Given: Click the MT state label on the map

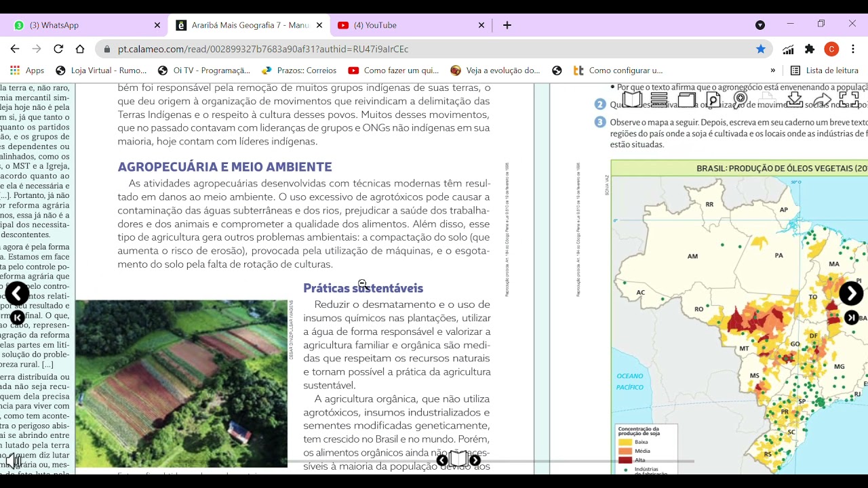Looking at the screenshot, I should click(743, 349).
